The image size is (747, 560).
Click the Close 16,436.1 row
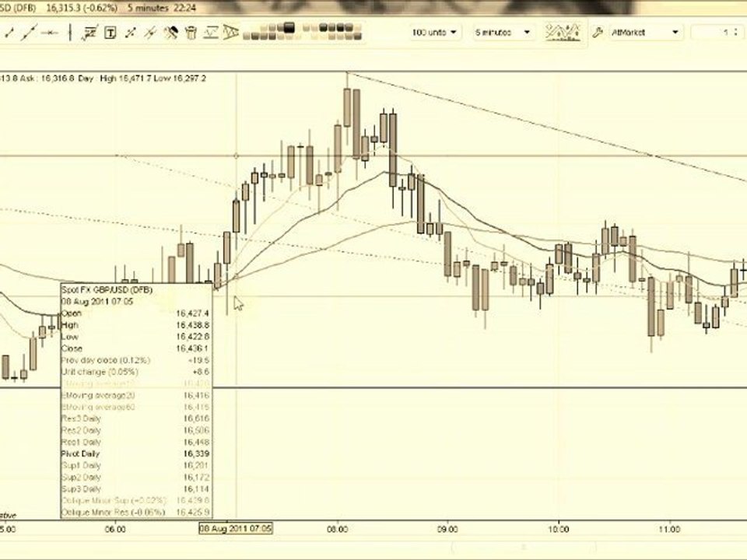135,348
